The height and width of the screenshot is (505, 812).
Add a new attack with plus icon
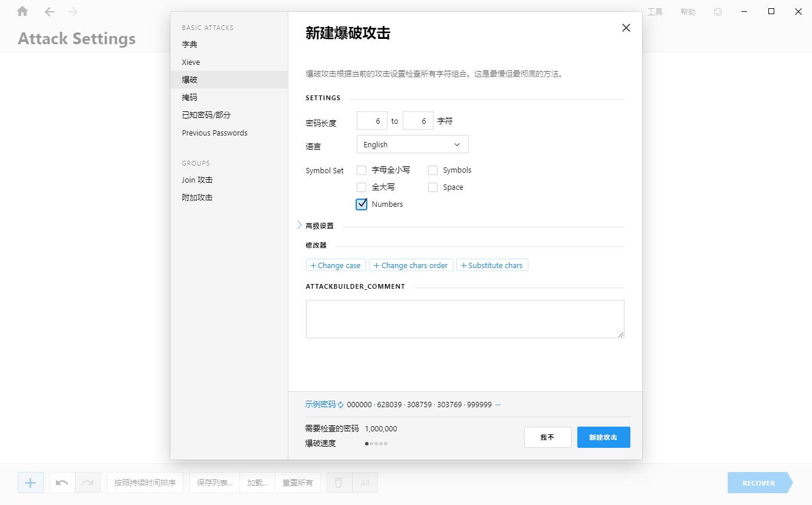pos(31,483)
